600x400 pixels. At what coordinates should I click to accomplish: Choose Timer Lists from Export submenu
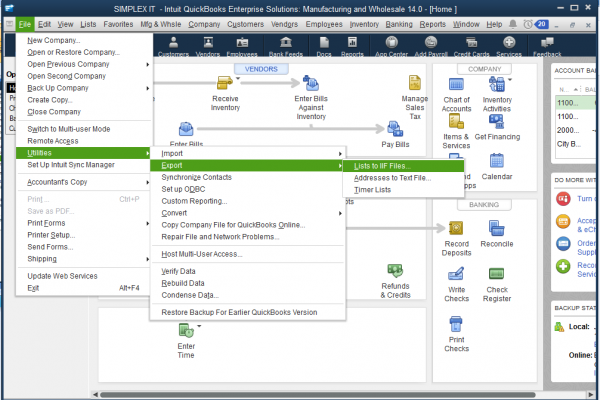[403, 190]
